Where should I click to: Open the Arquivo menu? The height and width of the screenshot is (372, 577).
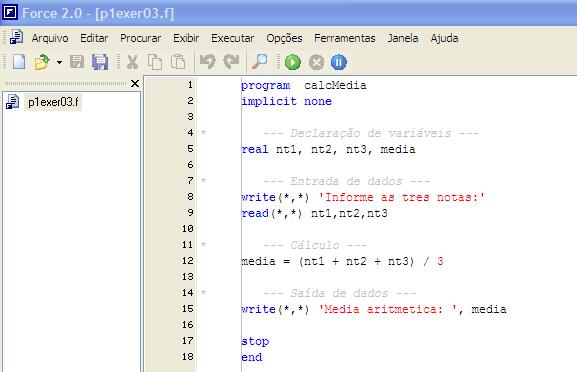pyautogui.click(x=50, y=38)
